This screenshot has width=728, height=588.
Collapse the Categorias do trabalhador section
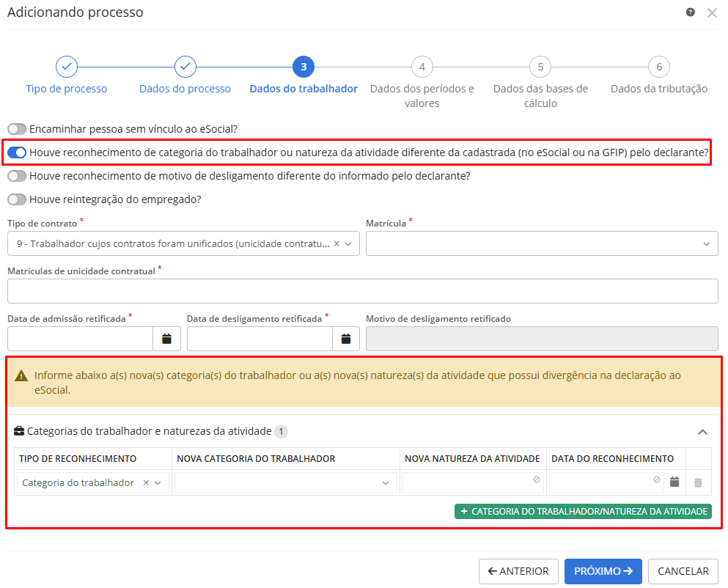click(x=702, y=432)
